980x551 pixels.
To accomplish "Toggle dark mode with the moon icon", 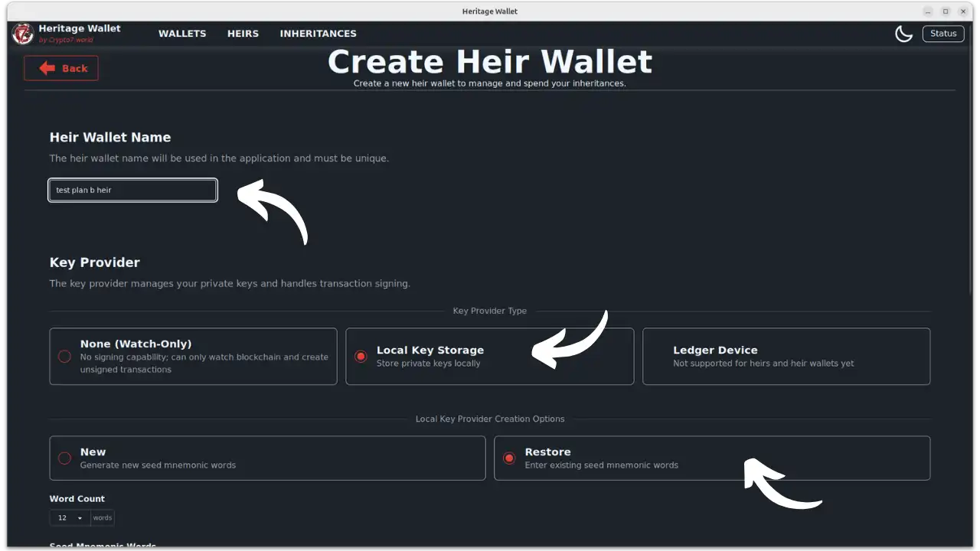I will click(903, 33).
